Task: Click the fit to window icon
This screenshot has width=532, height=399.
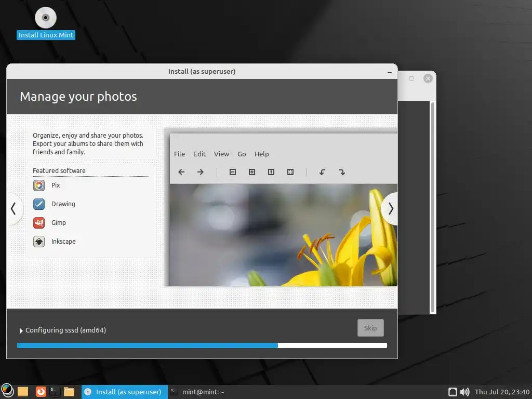Action: coord(290,172)
